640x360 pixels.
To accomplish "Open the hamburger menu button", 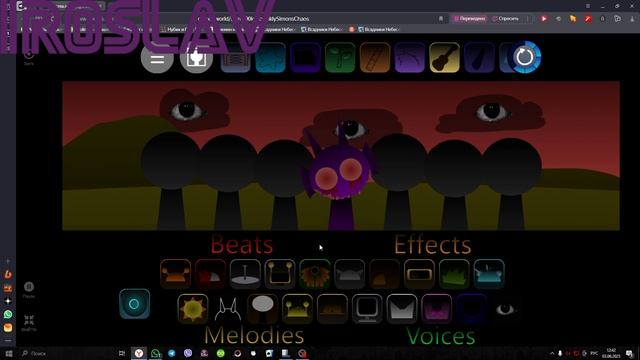I will pos(157,59).
